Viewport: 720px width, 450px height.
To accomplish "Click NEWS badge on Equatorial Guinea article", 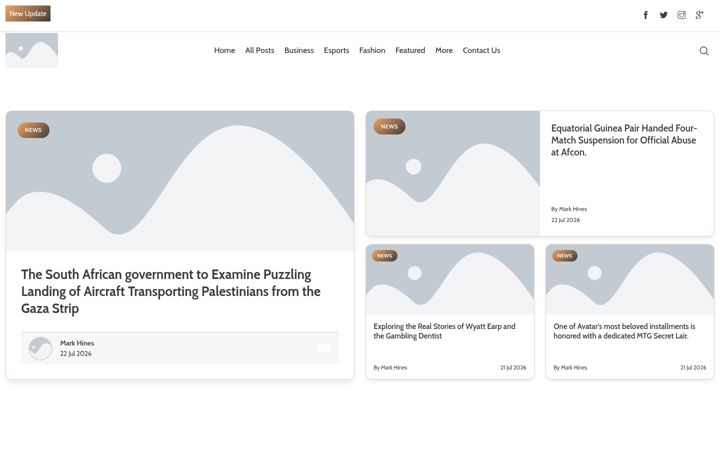I will pyautogui.click(x=389, y=127).
